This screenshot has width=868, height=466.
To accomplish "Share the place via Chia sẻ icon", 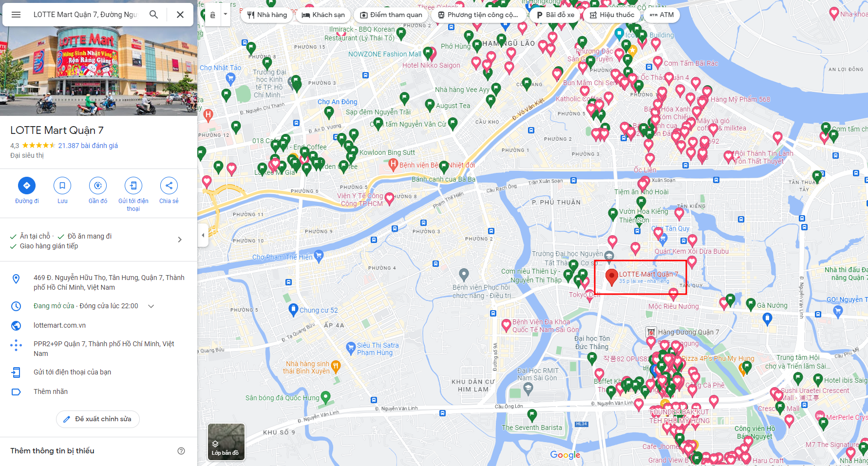I will pos(169,186).
